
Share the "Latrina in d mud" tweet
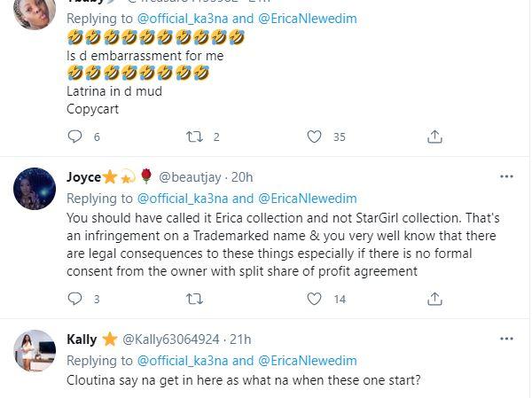point(434,137)
